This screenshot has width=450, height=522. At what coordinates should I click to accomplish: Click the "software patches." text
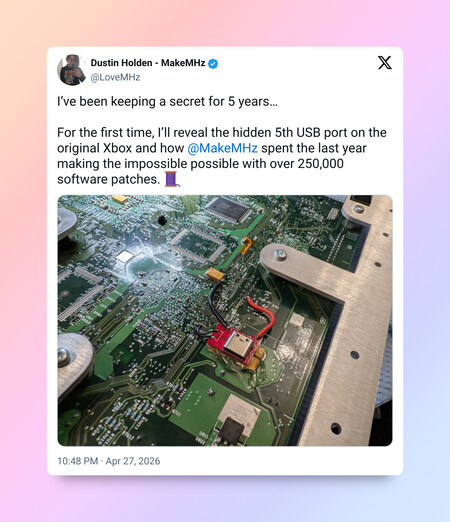pyautogui.click(x=109, y=179)
